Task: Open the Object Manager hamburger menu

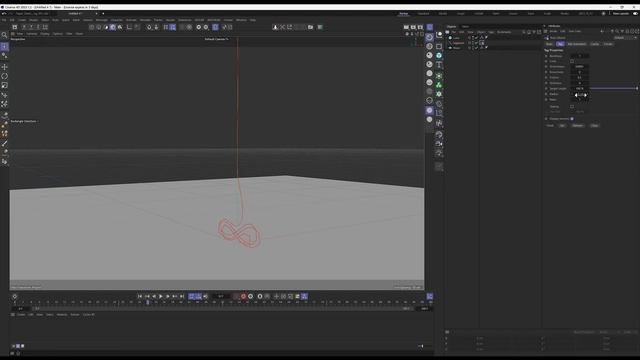Action: (447, 32)
